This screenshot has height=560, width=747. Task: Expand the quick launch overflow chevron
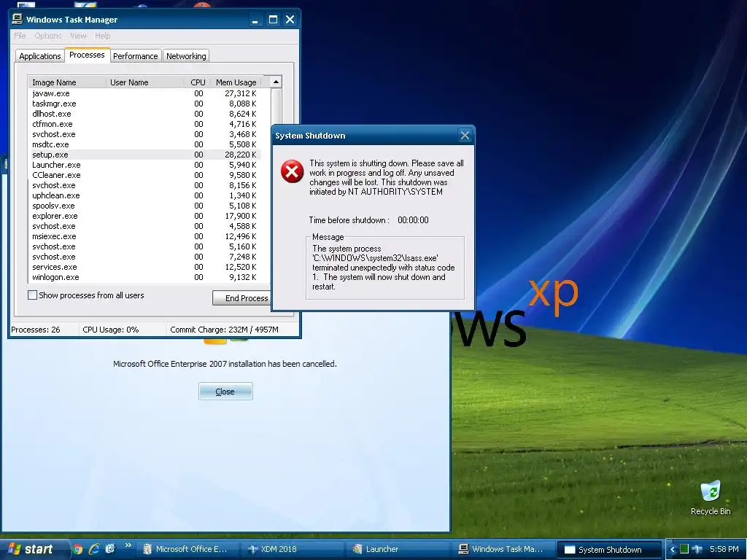click(x=128, y=545)
